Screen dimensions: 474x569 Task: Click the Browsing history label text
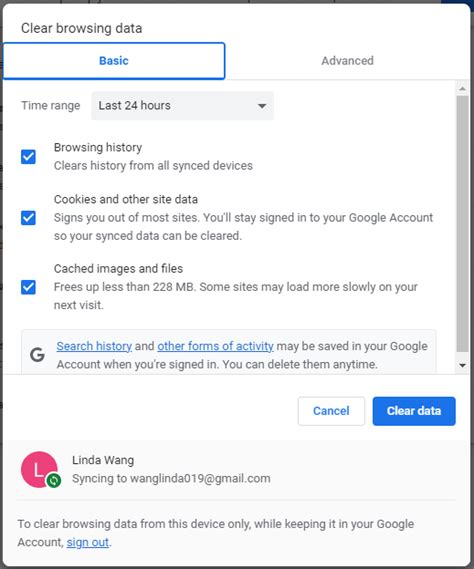point(98,147)
